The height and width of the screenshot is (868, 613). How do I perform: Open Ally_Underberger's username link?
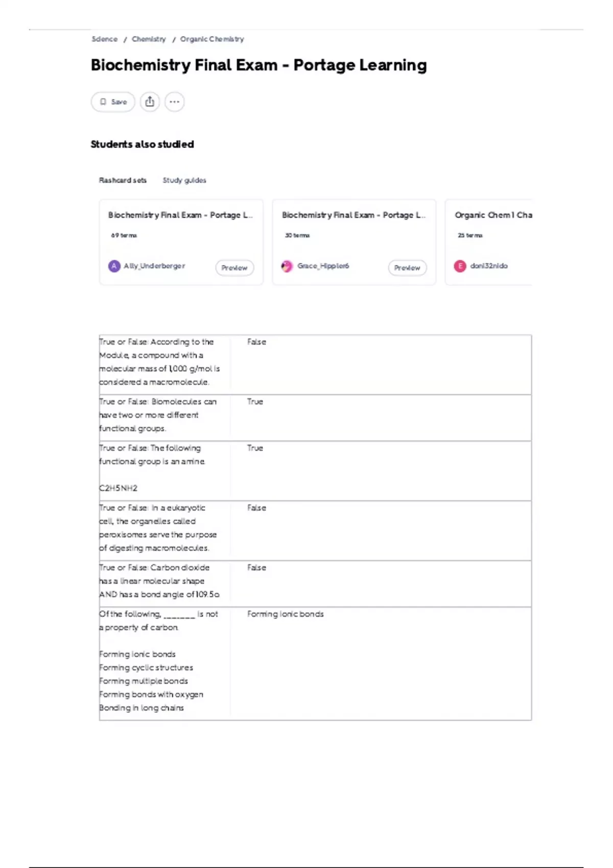pyautogui.click(x=154, y=266)
